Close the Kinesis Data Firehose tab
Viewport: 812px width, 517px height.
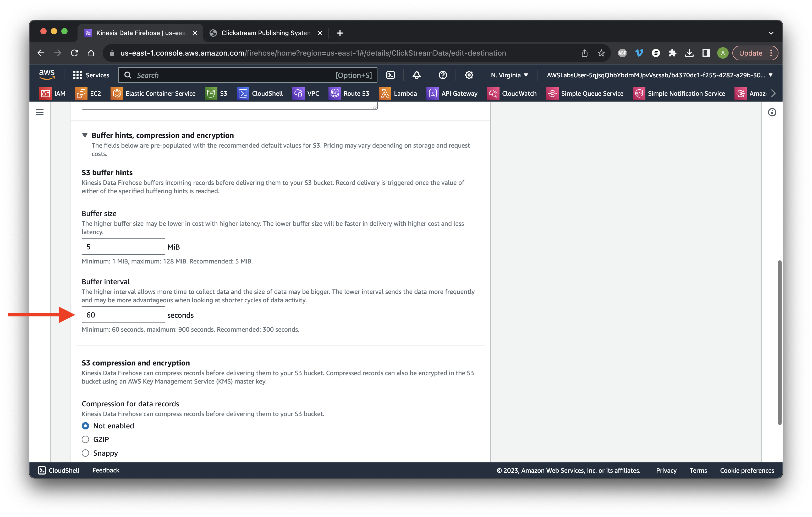pos(195,33)
